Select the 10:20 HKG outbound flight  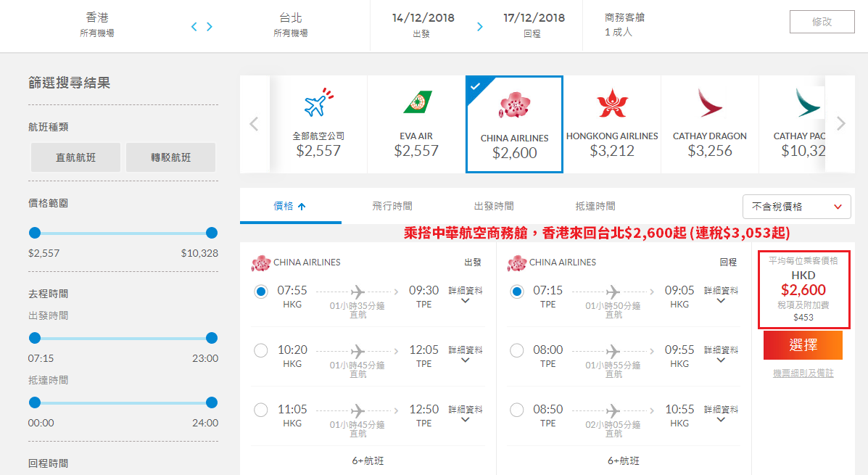click(261, 350)
